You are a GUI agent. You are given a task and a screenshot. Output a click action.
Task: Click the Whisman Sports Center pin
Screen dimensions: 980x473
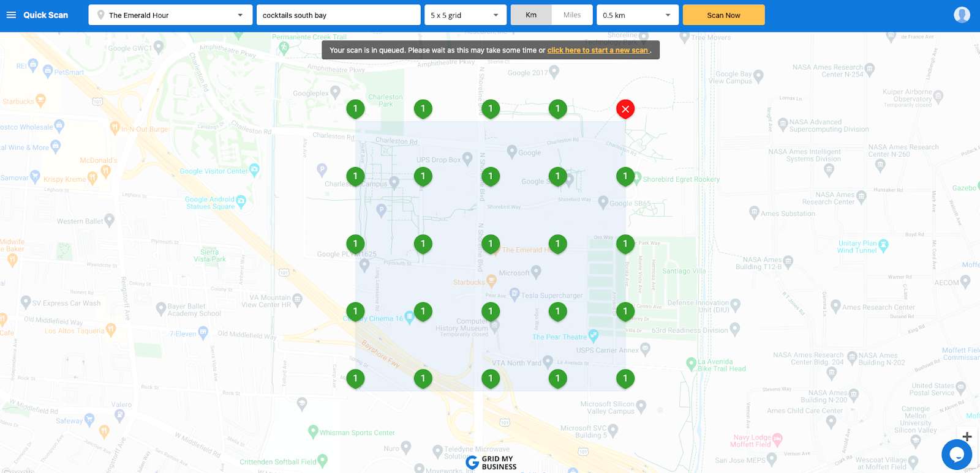(x=313, y=431)
